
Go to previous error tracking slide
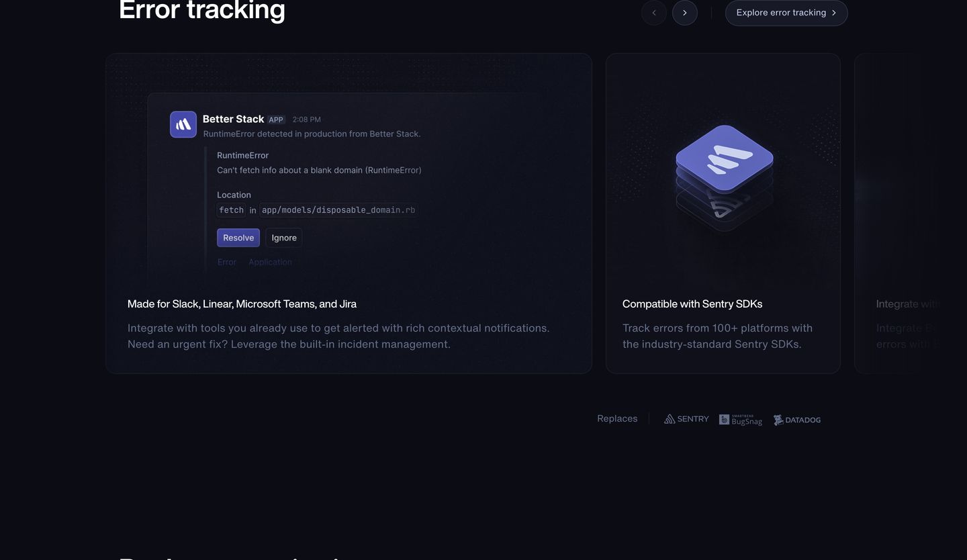[654, 13]
